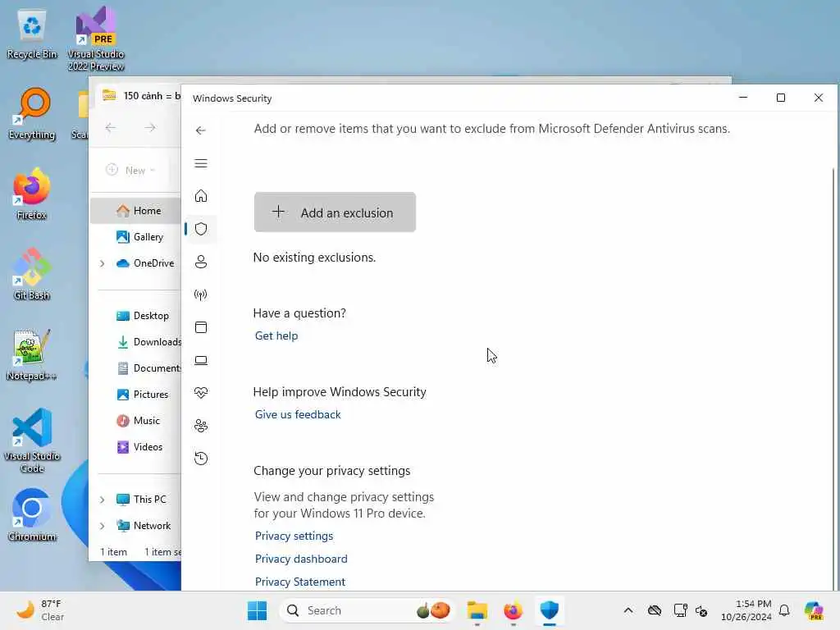The width and height of the screenshot is (840, 630).
Task: Open the Get help link
Action: 276,336
